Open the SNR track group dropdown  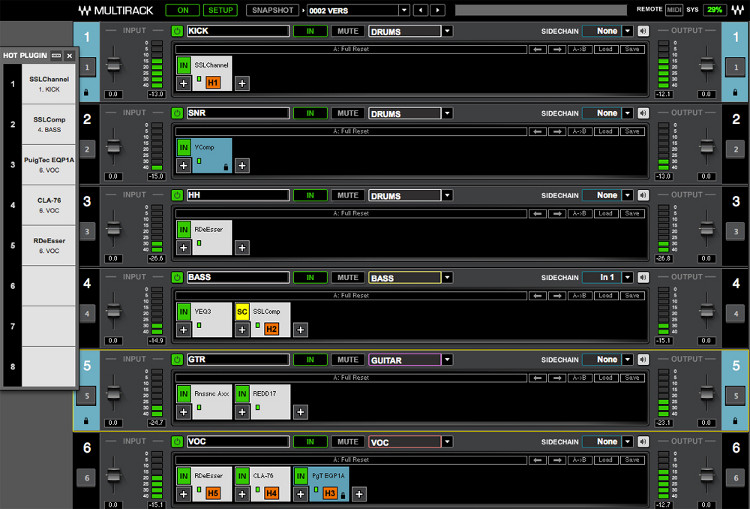click(447, 113)
